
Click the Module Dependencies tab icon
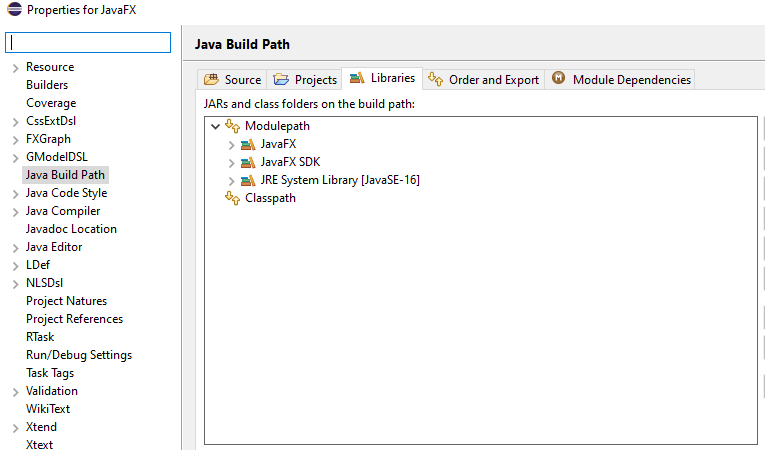pos(558,79)
